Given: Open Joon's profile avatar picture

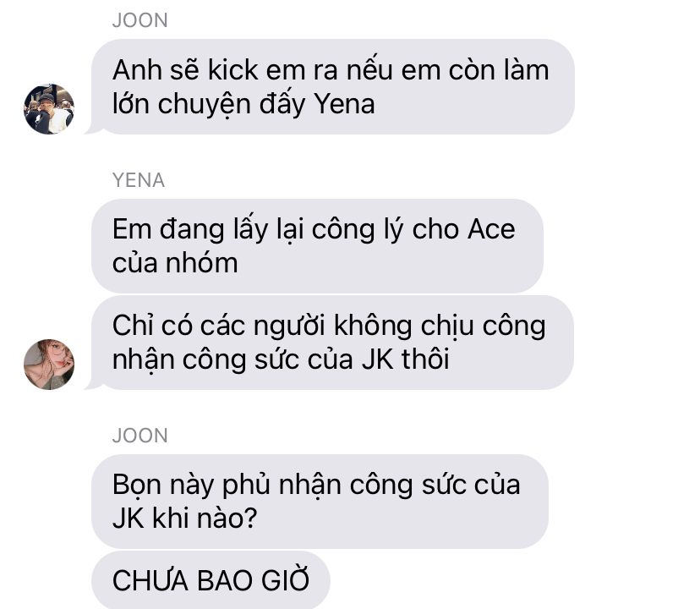Looking at the screenshot, I should pyautogui.click(x=49, y=108).
